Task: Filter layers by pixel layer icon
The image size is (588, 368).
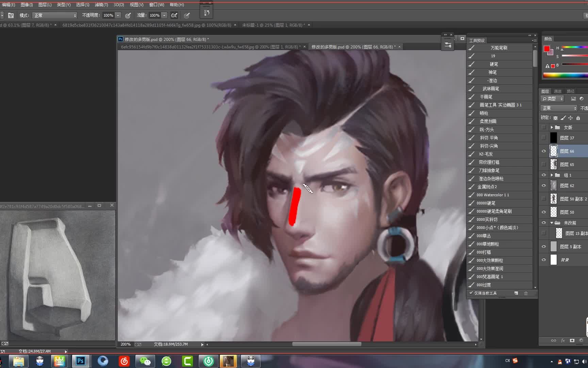Action: (573, 98)
